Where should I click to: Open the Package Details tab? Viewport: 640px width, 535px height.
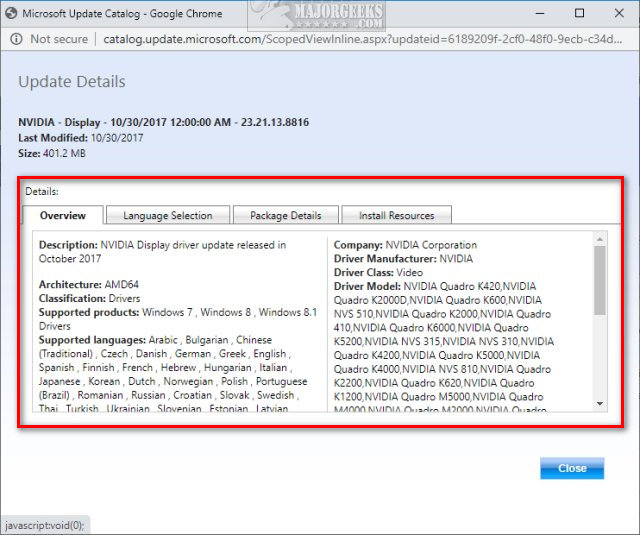pyautogui.click(x=286, y=215)
